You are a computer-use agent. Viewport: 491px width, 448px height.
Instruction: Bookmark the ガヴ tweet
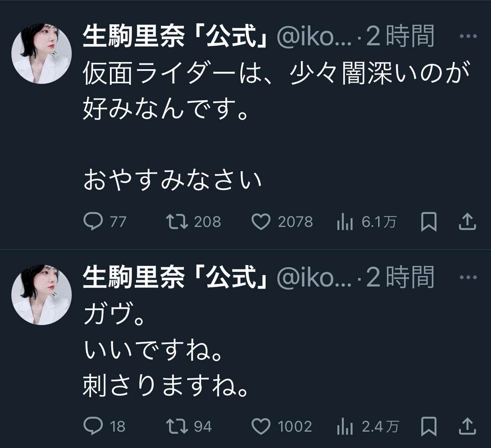(x=428, y=426)
